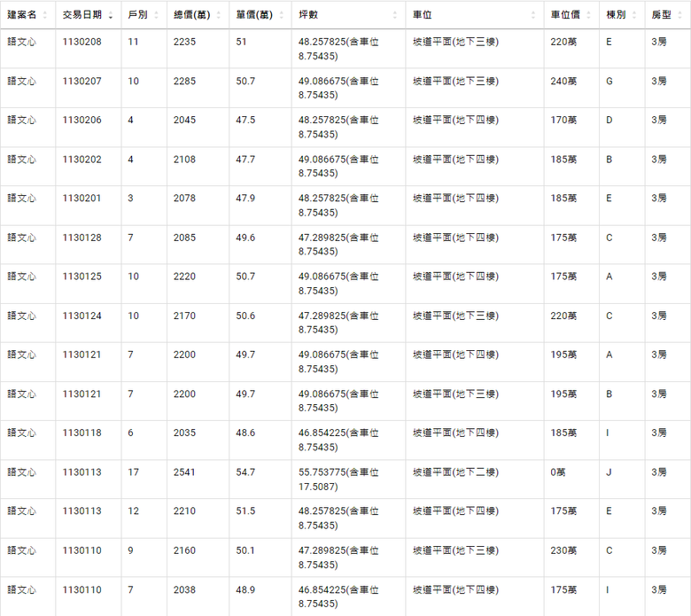The height and width of the screenshot is (616, 691).
Task: Click sort arrows in the 車位 header
Action: tap(532, 15)
